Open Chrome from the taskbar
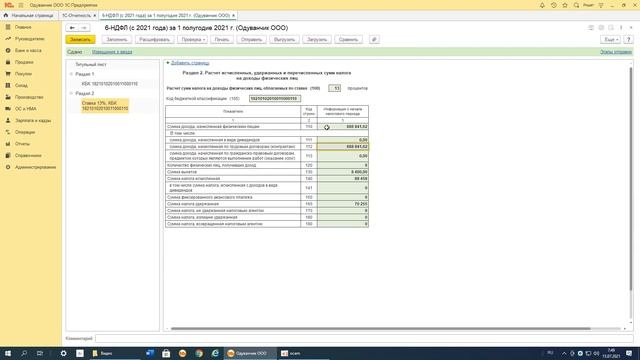Image resolution: width=640 pixels, height=360 pixels. 199,353
